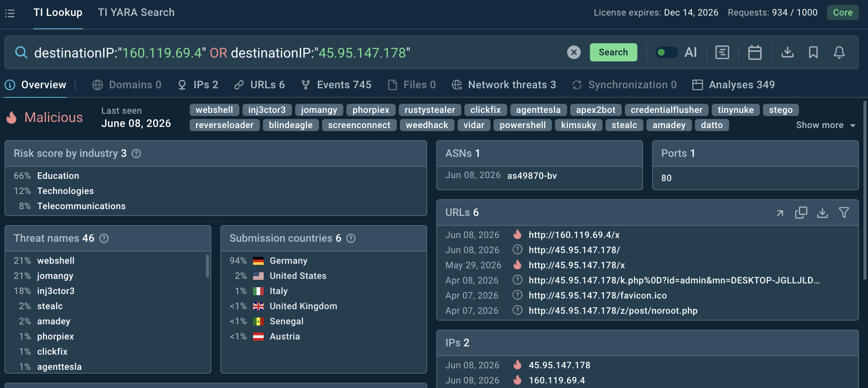Copy URLs list with copy icon
The image size is (868, 388).
coord(801,213)
